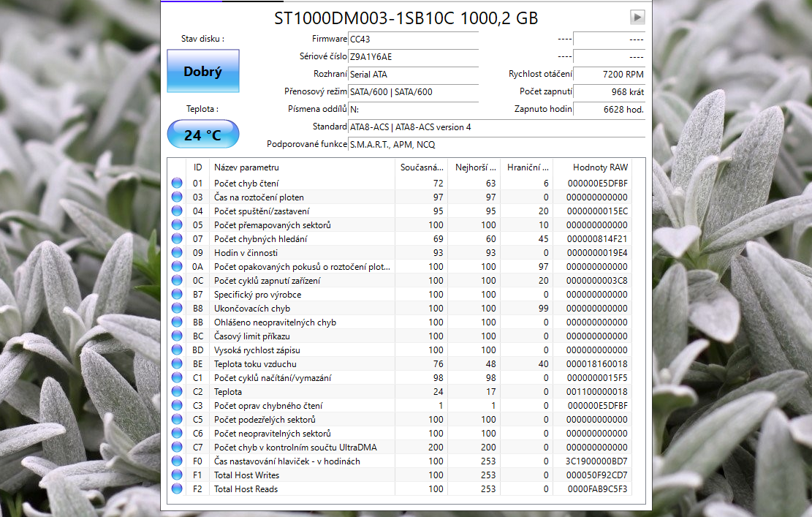Image resolution: width=812 pixels, height=517 pixels.
Task: Click the serial number field Z9A1Y6AE
Action: tap(413, 56)
